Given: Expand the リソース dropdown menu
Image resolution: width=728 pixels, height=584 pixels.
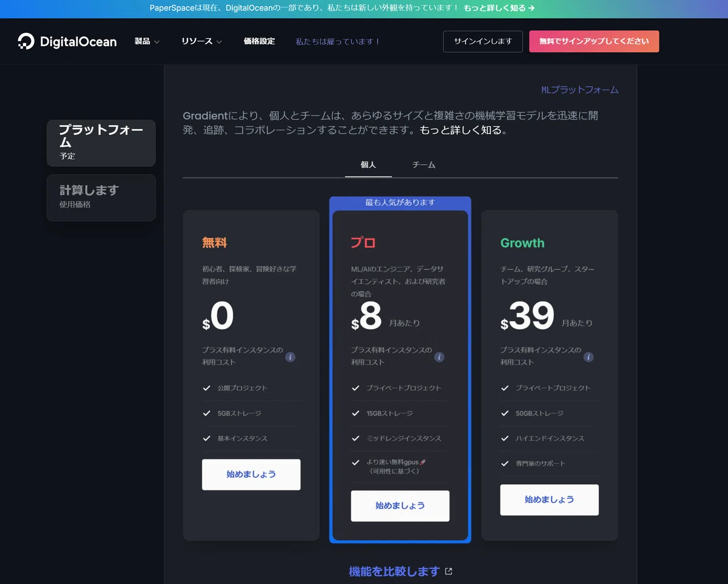Looking at the screenshot, I should tap(201, 41).
